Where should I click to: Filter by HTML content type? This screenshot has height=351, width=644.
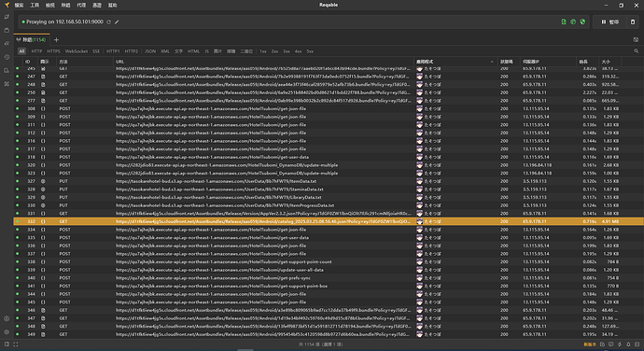(x=193, y=51)
